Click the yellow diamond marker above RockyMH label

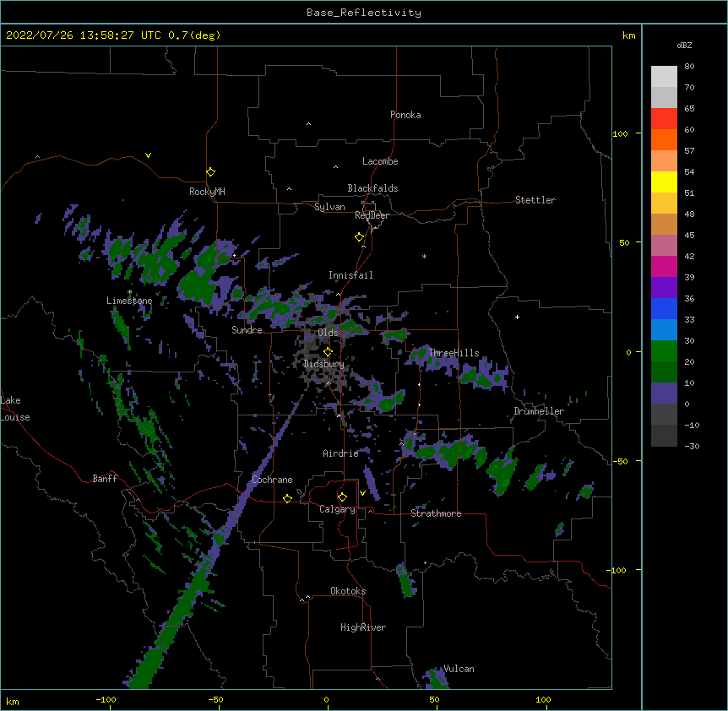click(x=210, y=172)
